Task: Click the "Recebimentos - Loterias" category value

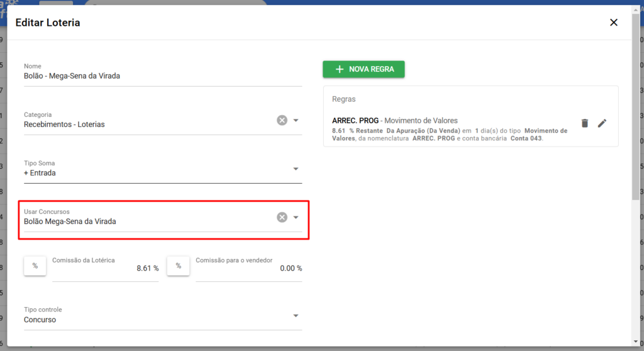Action: 65,125
